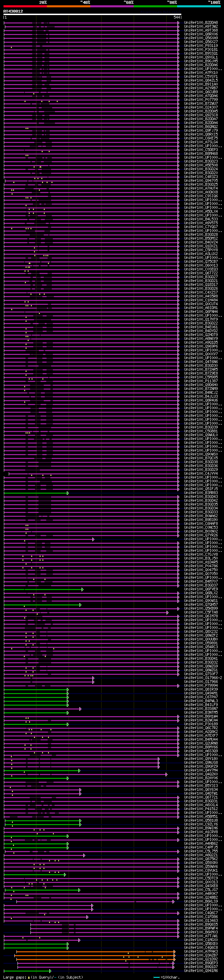Click the green alignment bar for UniRef100_Q941M6
224x980 pixels.
27,971
